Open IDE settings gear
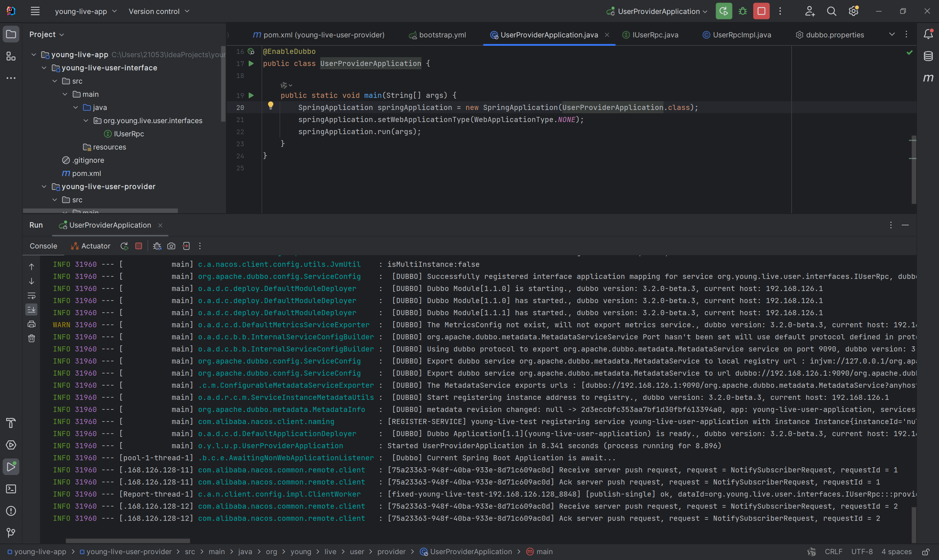939x560 pixels. pyautogui.click(x=854, y=11)
